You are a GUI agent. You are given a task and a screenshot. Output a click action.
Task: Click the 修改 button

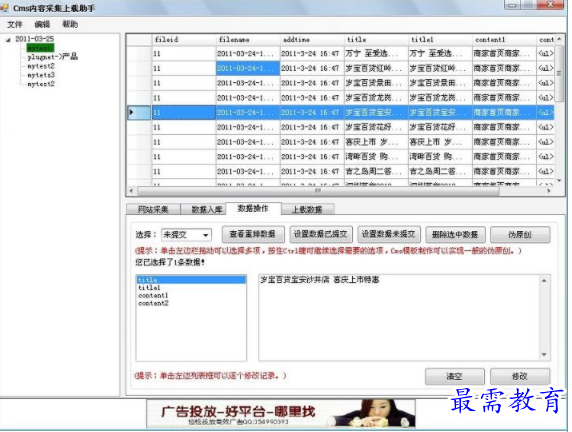(520, 376)
